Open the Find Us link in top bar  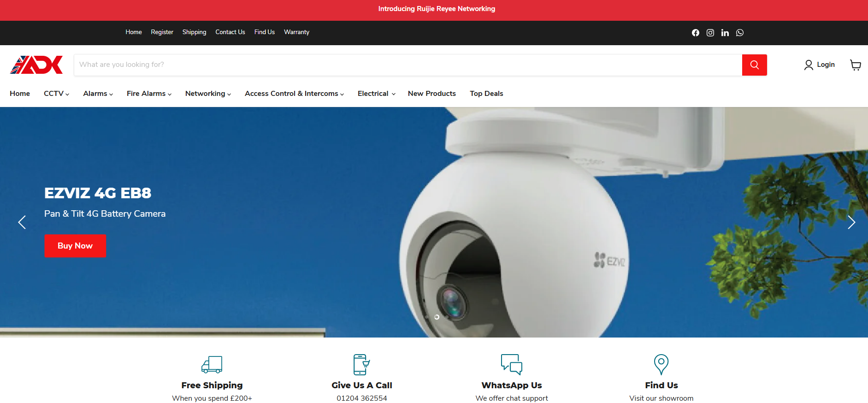265,32
